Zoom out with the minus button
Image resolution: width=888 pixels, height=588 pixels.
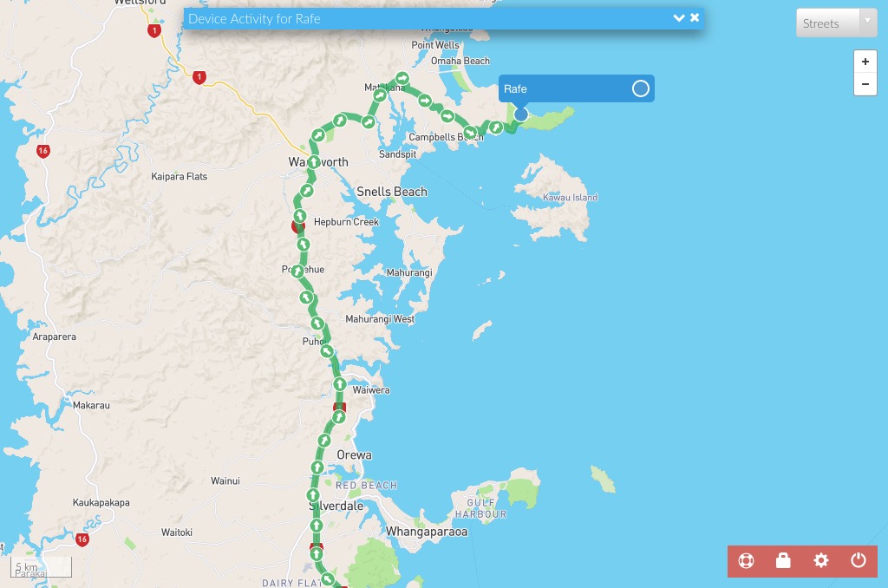coord(865,84)
